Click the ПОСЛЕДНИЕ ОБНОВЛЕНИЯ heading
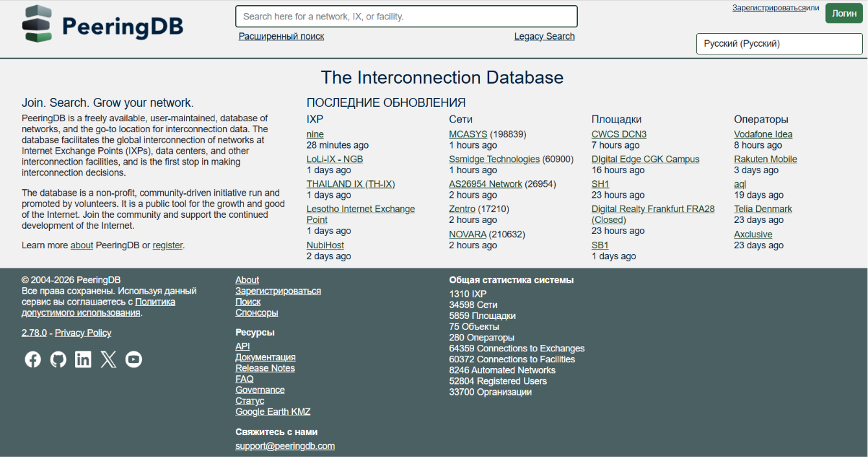Image resolution: width=868 pixels, height=457 pixels. [386, 102]
